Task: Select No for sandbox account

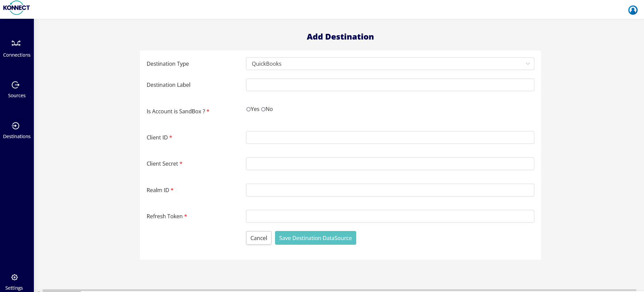Action: click(263, 109)
